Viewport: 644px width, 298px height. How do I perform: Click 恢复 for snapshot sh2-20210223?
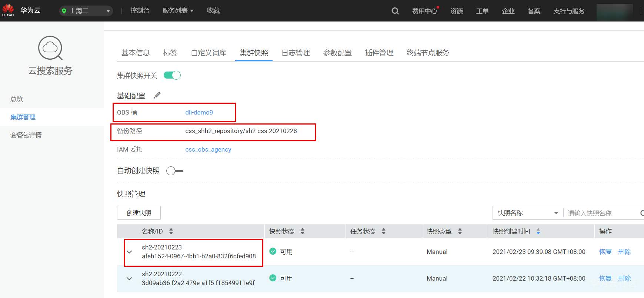tap(605, 252)
